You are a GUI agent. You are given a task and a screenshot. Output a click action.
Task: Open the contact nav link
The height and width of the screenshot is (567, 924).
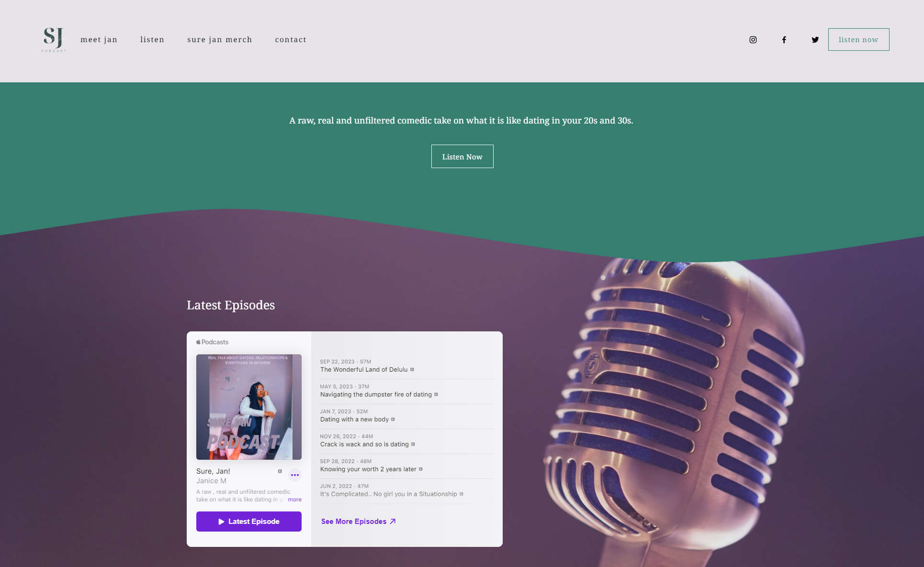pyautogui.click(x=291, y=40)
